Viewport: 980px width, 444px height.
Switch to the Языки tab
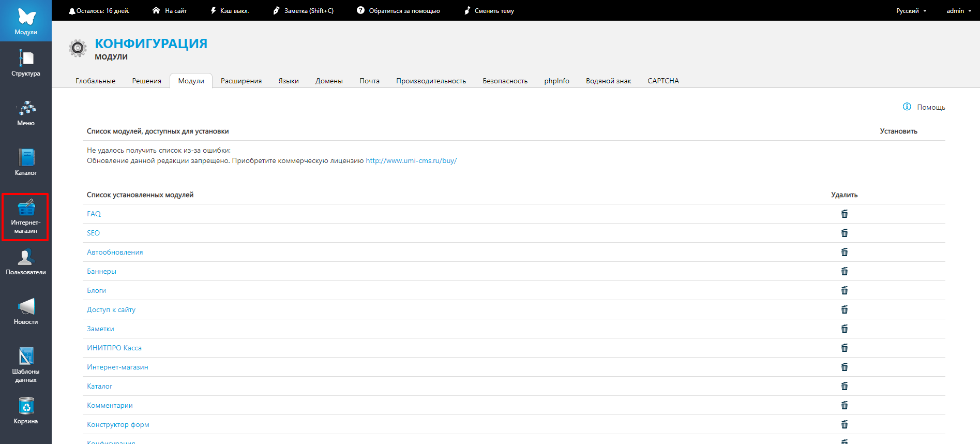[x=289, y=81]
